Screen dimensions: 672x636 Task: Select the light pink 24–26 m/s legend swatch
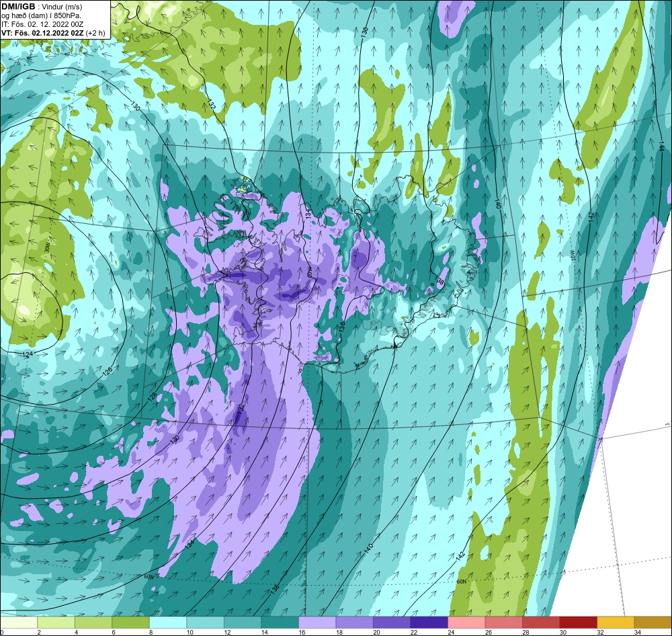[466, 623]
